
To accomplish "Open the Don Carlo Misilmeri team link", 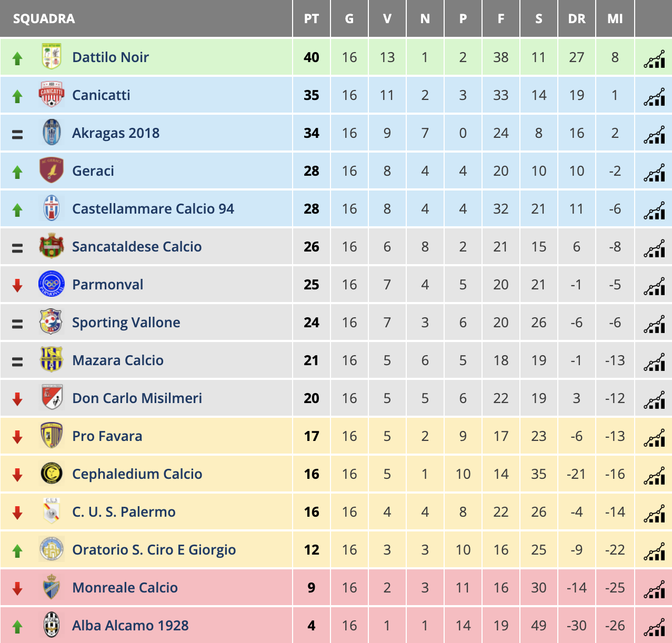I will pos(137,398).
